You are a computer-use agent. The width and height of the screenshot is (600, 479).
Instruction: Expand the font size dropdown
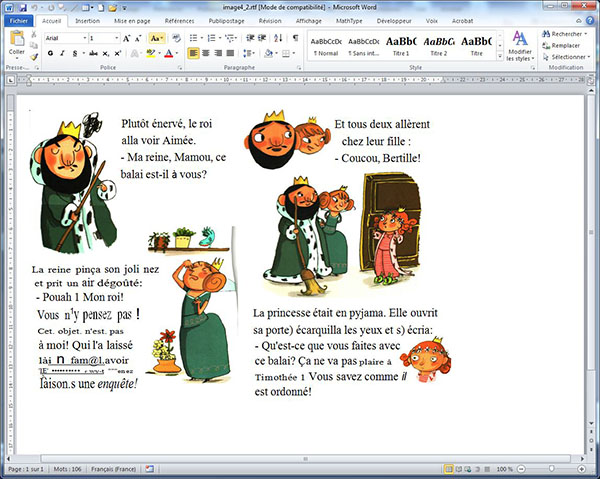(116, 37)
